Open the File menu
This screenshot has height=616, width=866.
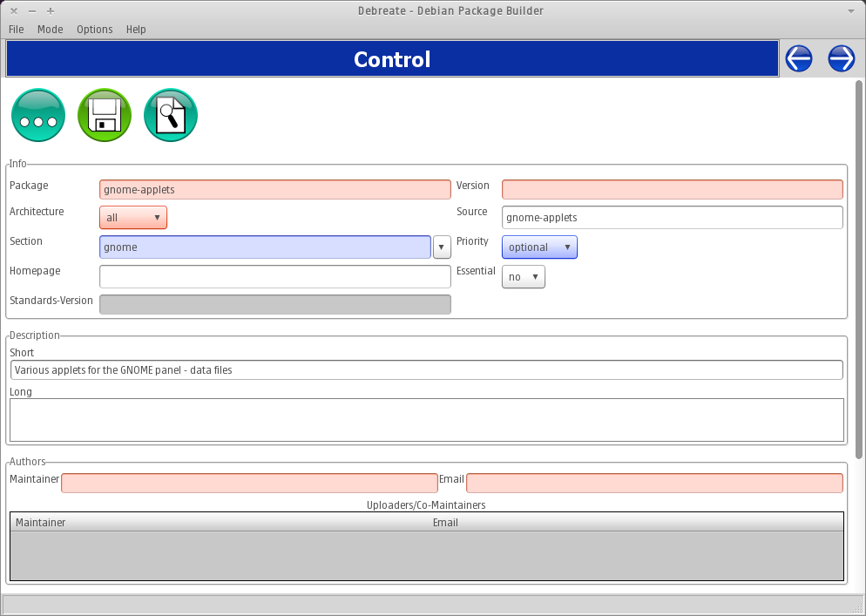pyautogui.click(x=16, y=30)
